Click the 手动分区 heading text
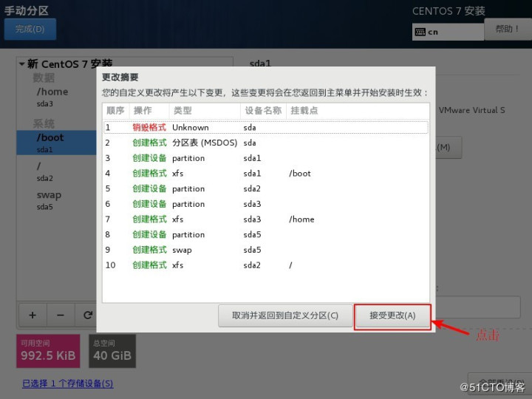 point(27,10)
